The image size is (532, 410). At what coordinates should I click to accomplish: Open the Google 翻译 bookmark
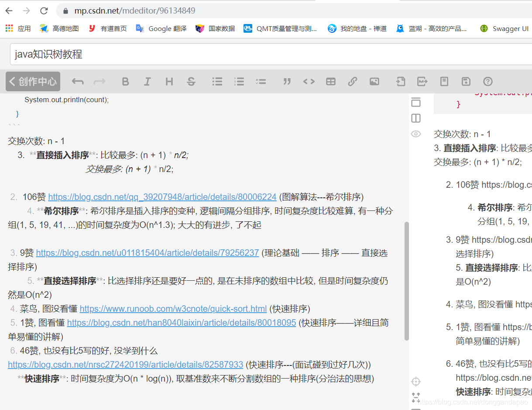coord(161,28)
